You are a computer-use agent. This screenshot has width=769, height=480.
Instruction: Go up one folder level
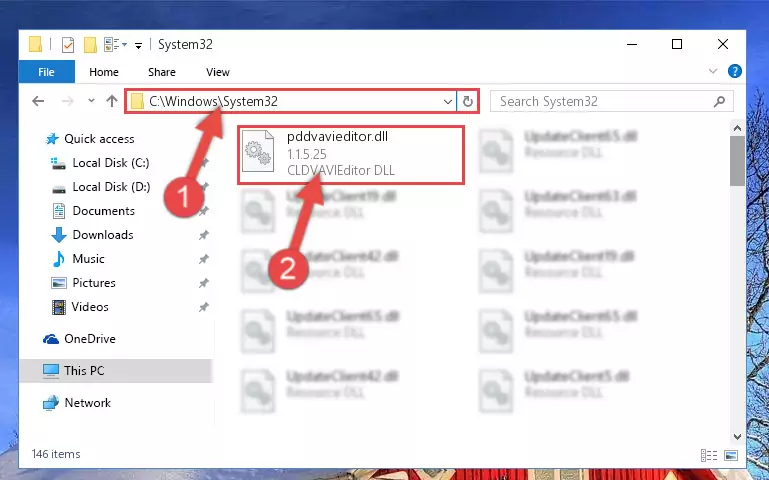pyautogui.click(x=112, y=101)
